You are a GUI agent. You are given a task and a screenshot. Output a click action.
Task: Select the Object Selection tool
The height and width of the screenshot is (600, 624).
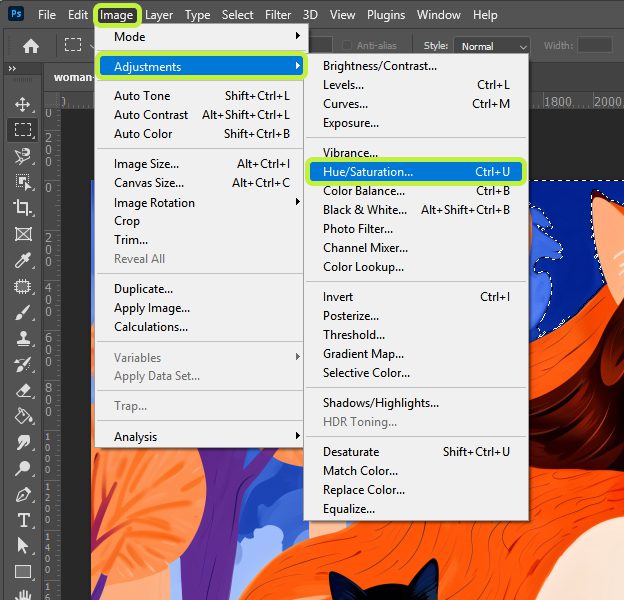click(x=23, y=182)
